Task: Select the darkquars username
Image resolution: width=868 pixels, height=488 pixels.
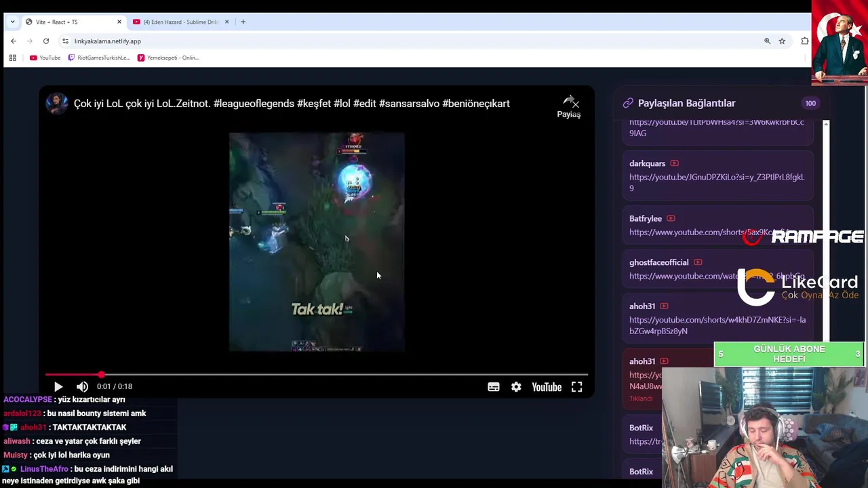Action: pos(647,163)
